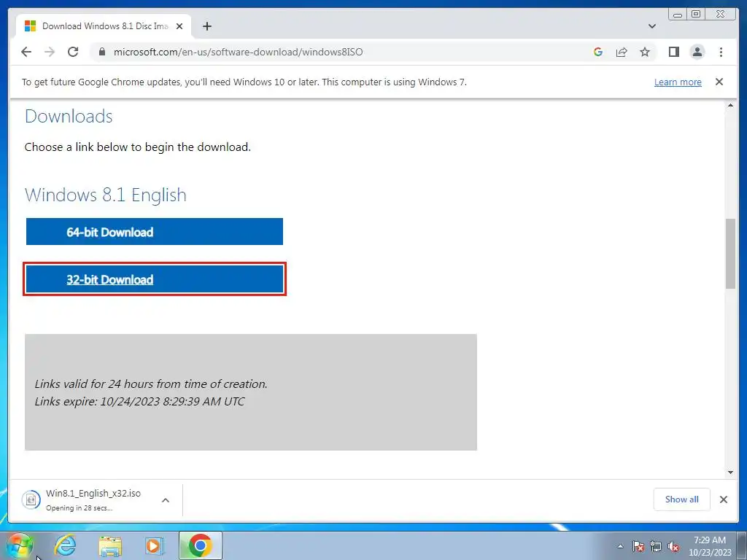
Task: Launch Internet Explorer from the taskbar
Action: coord(65,545)
